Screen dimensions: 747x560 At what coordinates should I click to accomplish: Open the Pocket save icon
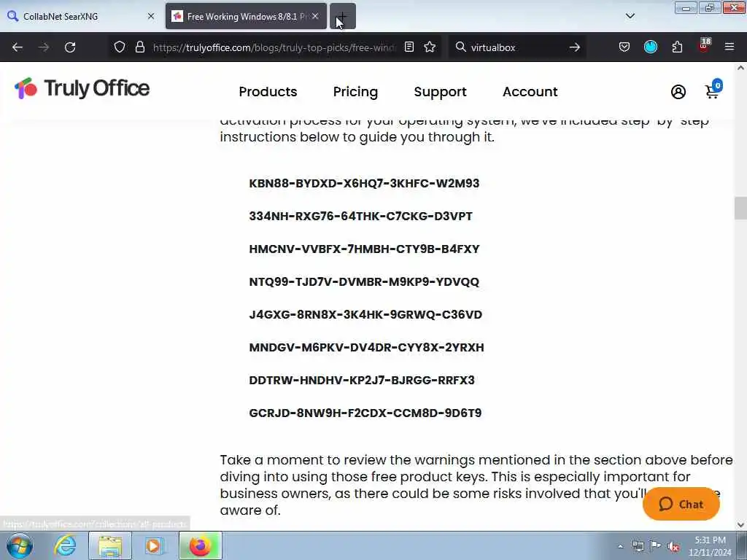[x=624, y=47]
